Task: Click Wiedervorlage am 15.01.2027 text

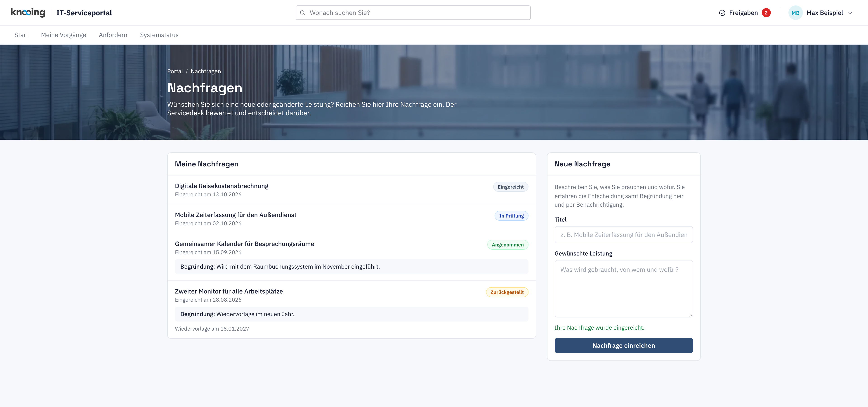Action: [x=212, y=329]
